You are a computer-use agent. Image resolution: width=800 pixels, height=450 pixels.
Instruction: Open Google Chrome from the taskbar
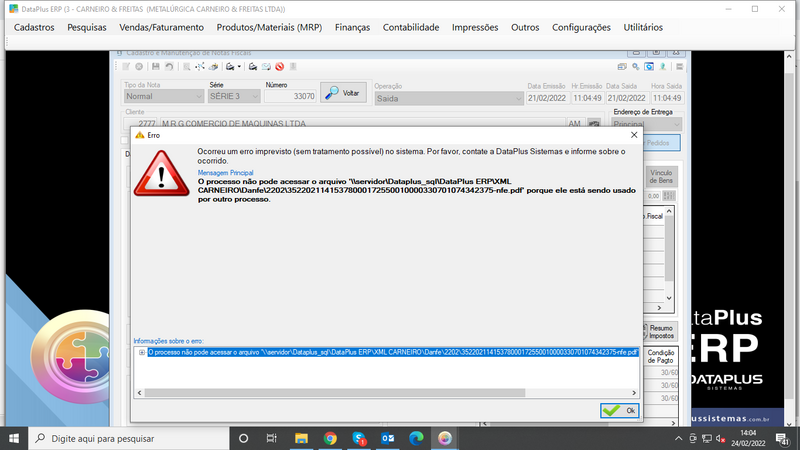[x=330, y=438]
